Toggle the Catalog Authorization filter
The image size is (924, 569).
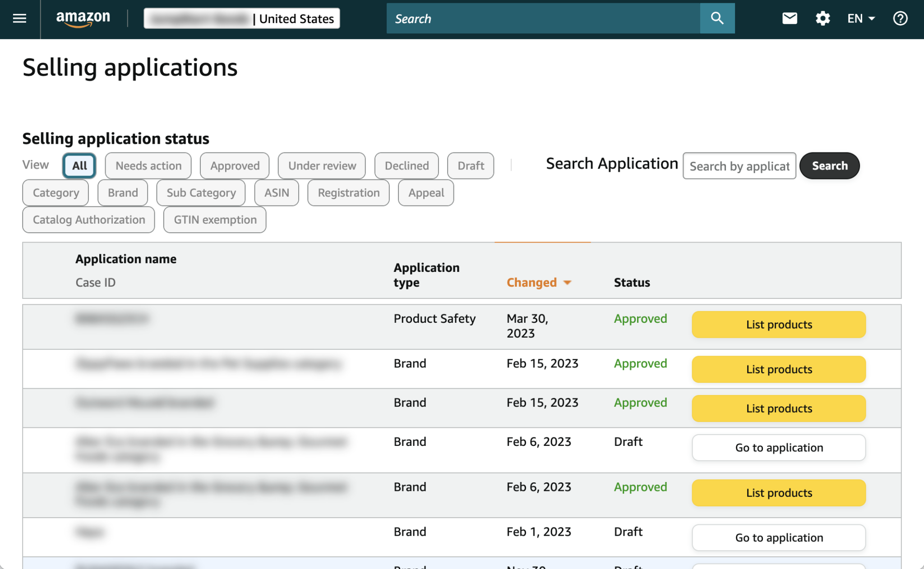point(88,220)
